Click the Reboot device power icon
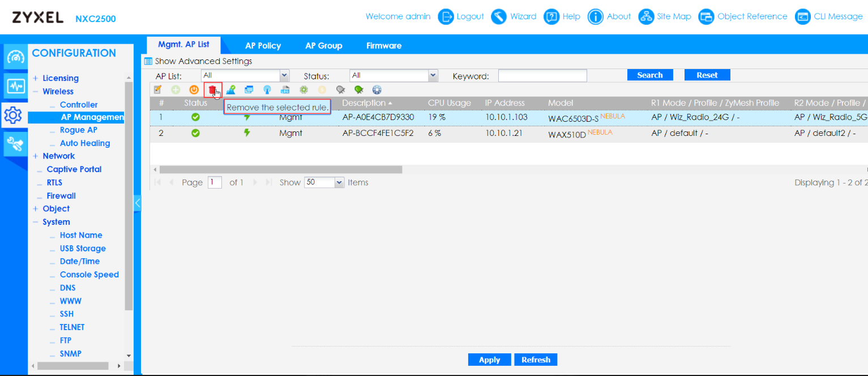868x376 pixels. pyautogui.click(x=194, y=89)
